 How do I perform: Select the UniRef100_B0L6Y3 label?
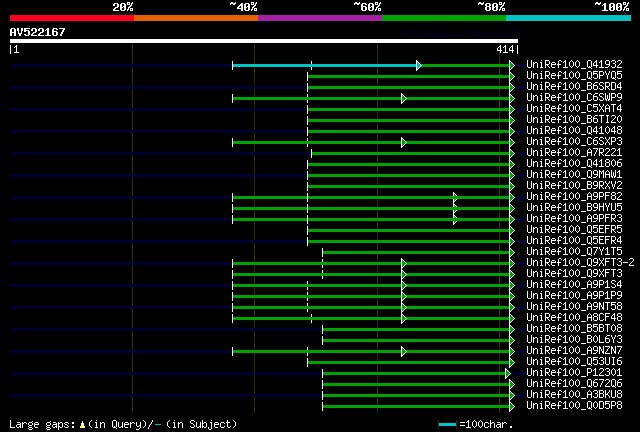574,340
